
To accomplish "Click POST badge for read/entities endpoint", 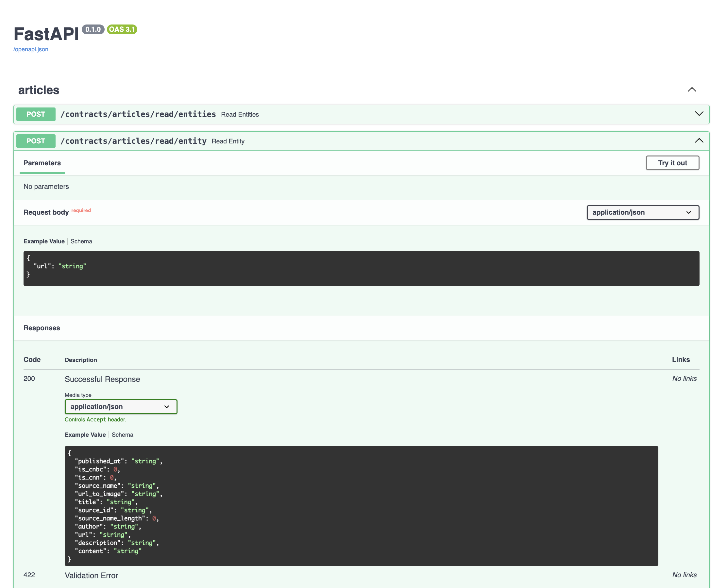I will pyautogui.click(x=36, y=114).
